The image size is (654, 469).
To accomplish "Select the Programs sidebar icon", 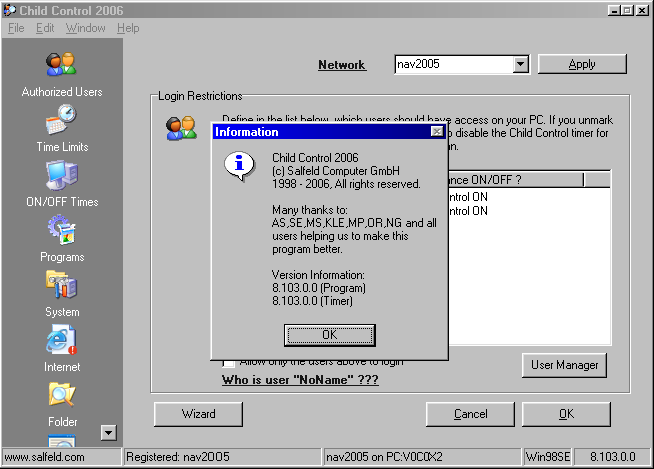I will click(x=61, y=230).
